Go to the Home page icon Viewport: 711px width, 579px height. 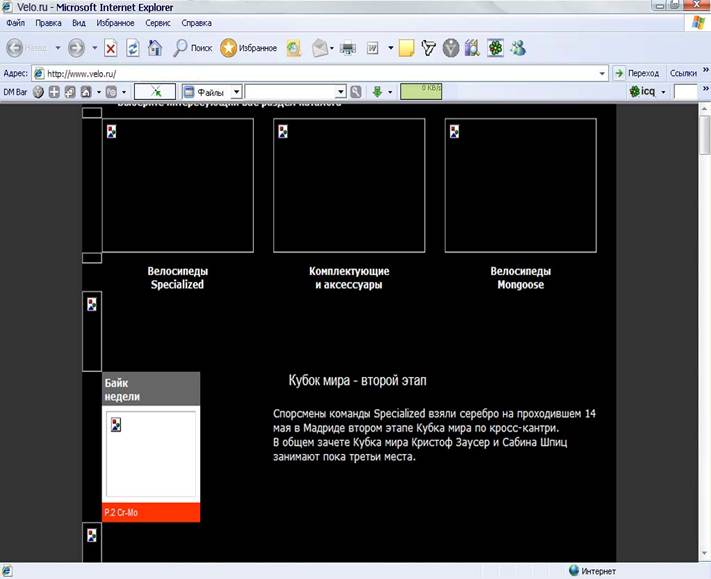click(x=155, y=48)
